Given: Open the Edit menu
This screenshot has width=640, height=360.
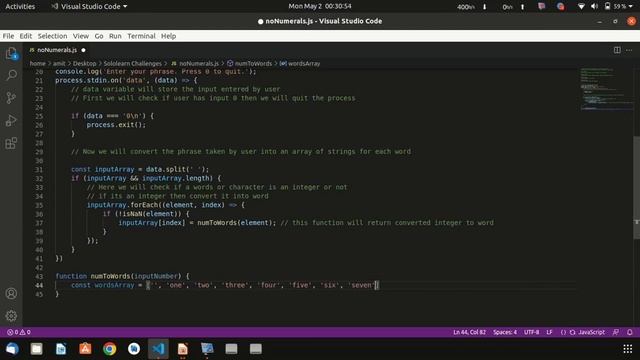Looking at the screenshot, I should tap(26, 36).
